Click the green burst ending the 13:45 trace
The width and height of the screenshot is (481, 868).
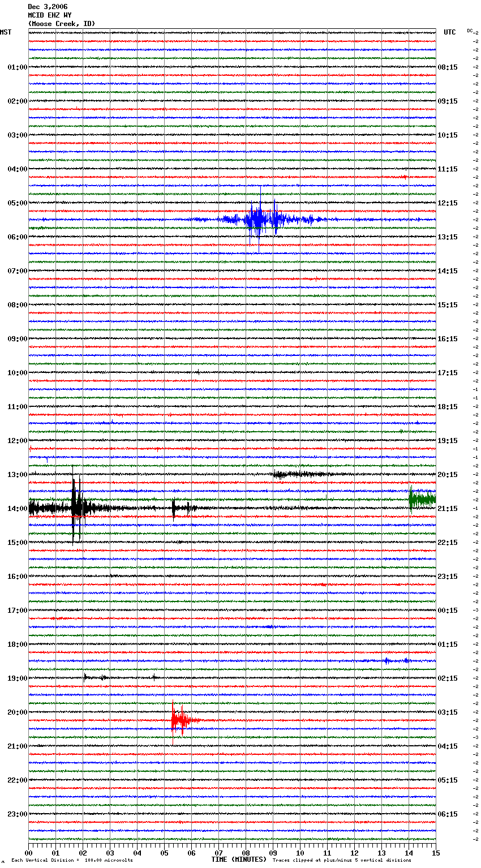(422, 499)
